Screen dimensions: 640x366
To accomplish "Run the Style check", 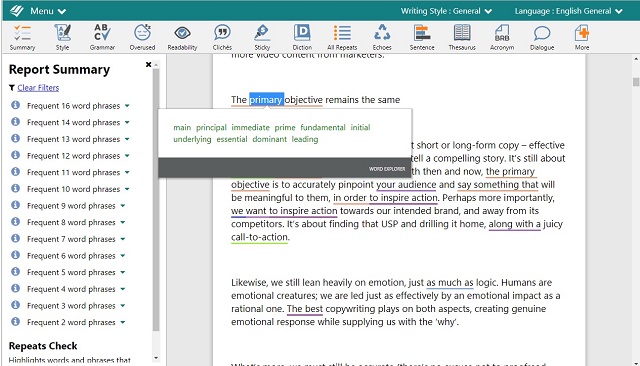I will pyautogui.click(x=62, y=37).
